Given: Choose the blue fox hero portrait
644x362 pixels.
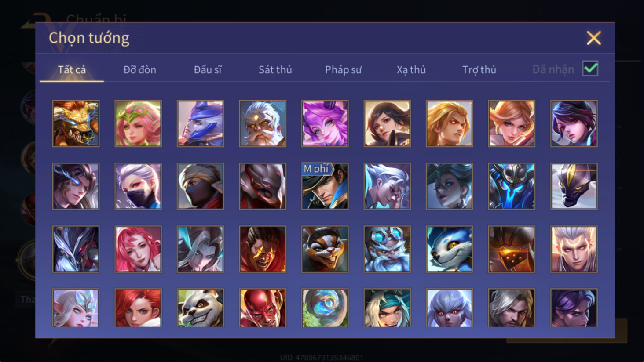Looking at the screenshot, I should pyautogui.click(x=449, y=249).
